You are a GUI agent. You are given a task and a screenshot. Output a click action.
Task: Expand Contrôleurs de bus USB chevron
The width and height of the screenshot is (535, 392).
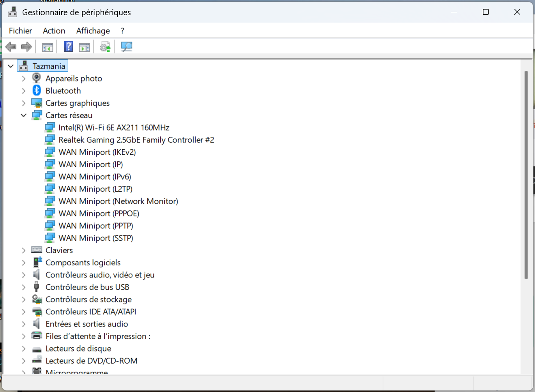[x=23, y=287]
